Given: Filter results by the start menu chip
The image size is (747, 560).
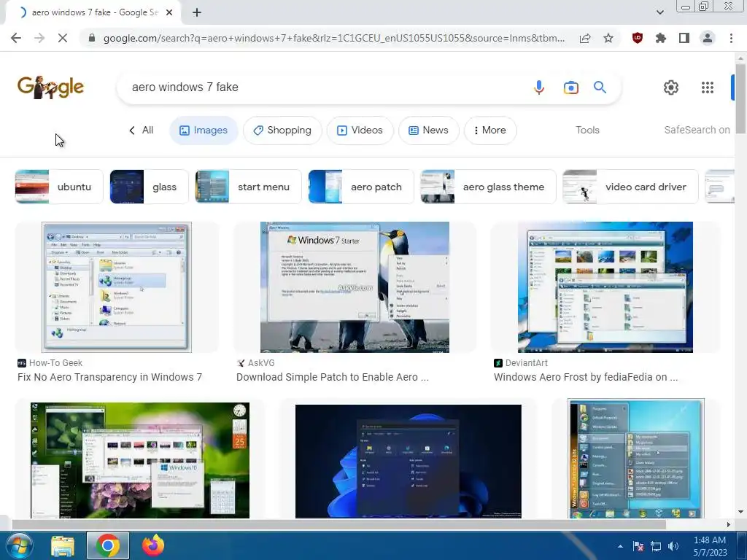Looking at the screenshot, I should (x=248, y=187).
